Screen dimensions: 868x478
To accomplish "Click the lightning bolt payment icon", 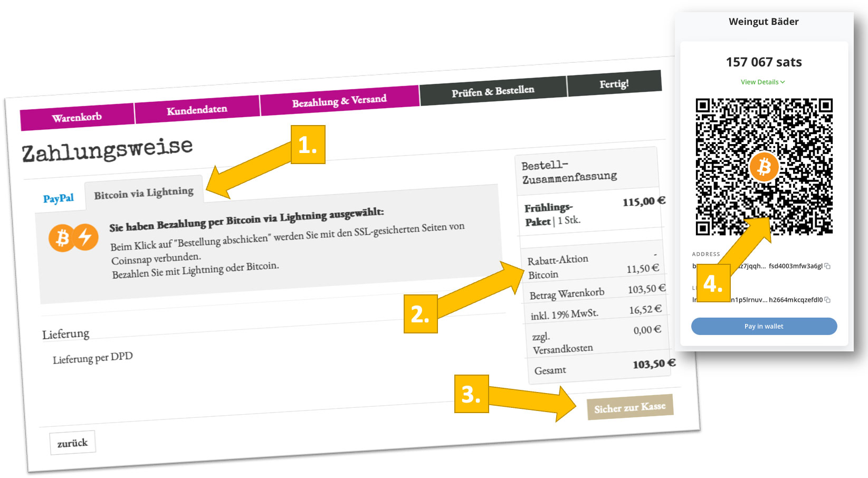I will (84, 236).
